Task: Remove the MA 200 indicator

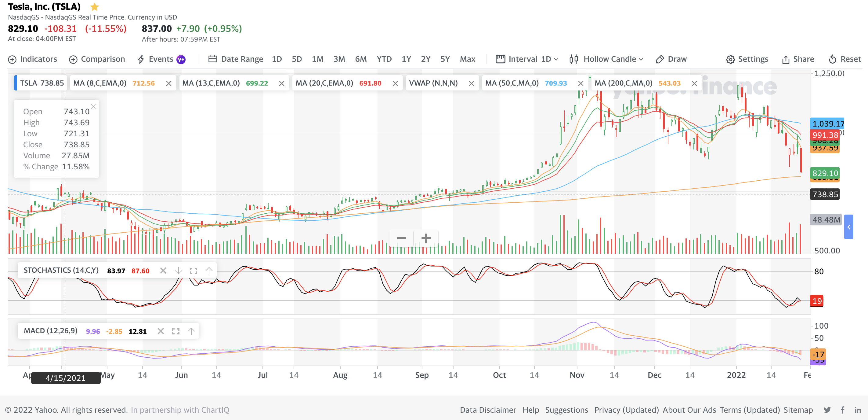Action: click(x=694, y=83)
